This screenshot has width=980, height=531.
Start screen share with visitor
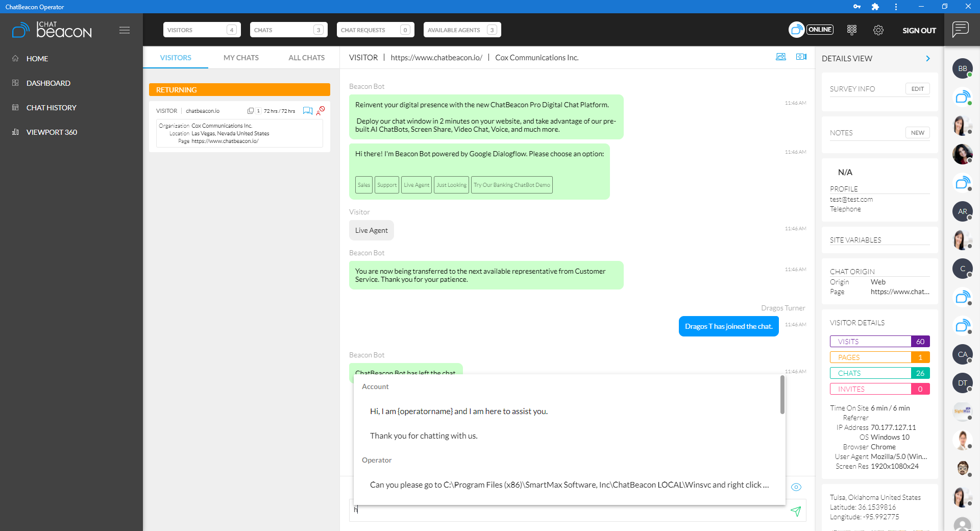781,57
